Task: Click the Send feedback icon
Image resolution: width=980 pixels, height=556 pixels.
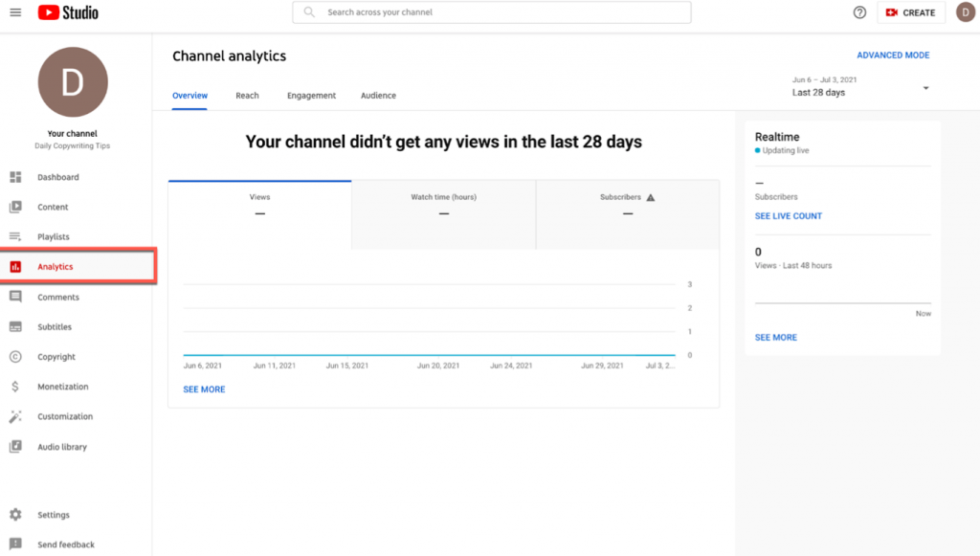Action: pyautogui.click(x=15, y=545)
